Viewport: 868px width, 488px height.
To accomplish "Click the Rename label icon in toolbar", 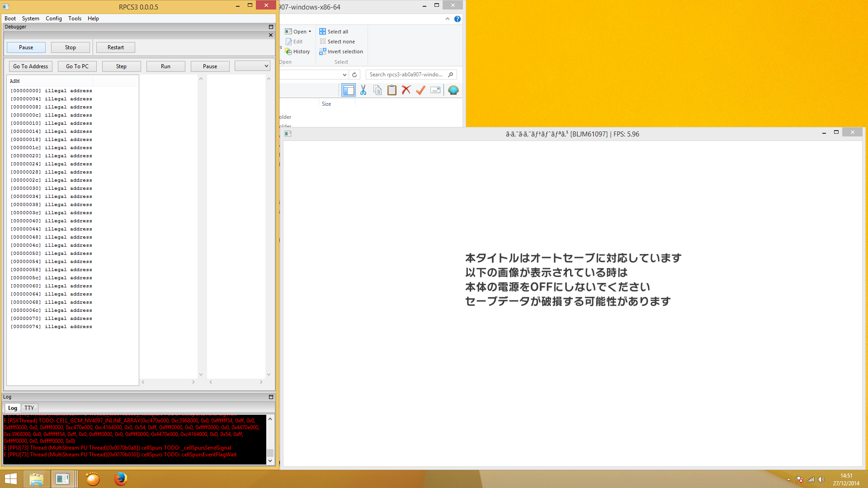I will click(x=435, y=90).
